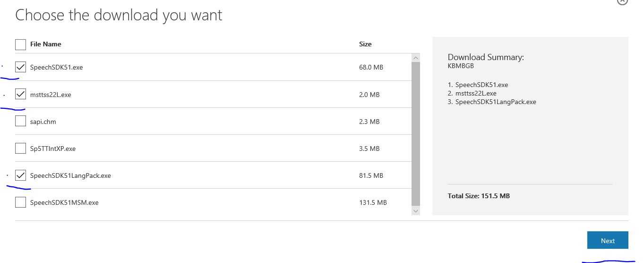Check the SpeechSDK51MSM.exe checkbox

[x=20, y=202]
